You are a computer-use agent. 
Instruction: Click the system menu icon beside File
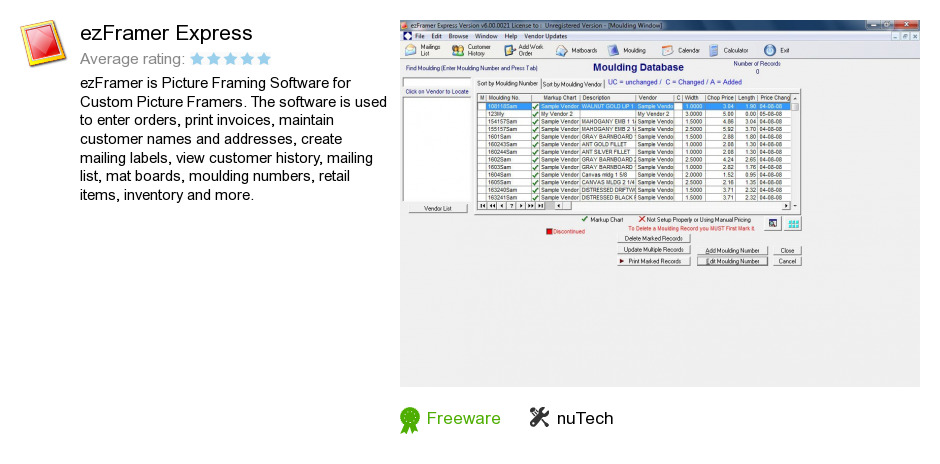pos(408,36)
